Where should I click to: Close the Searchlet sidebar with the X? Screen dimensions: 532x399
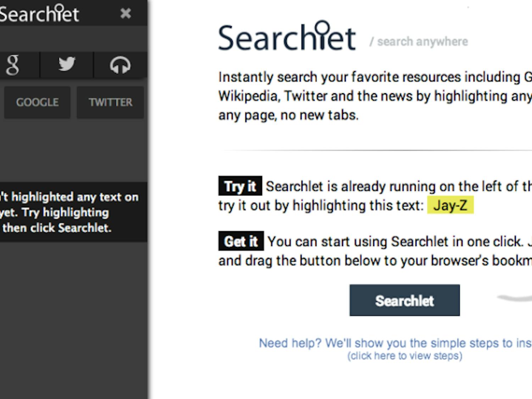pyautogui.click(x=126, y=13)
